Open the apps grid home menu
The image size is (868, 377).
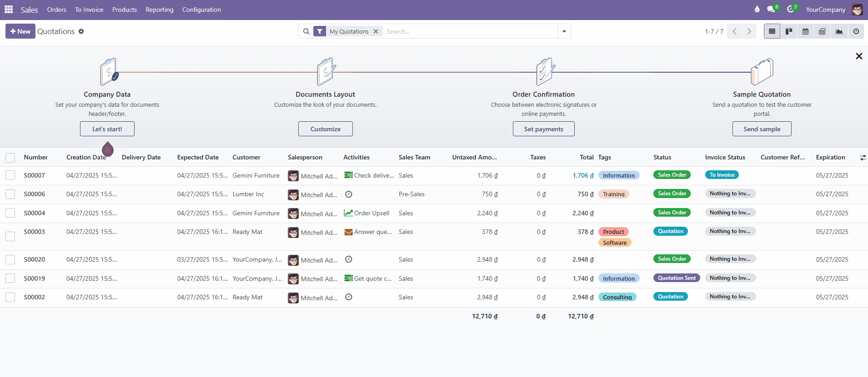point(9,10)
